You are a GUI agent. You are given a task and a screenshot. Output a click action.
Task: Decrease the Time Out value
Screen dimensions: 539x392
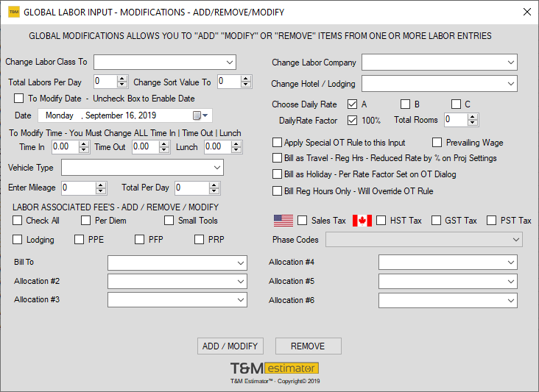[x=164, y=150]
